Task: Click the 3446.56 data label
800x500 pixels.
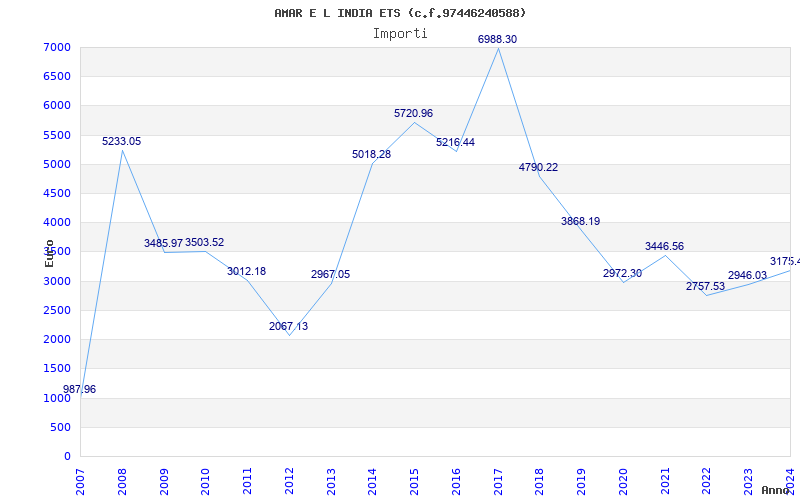Action: pyautogui.click(x=664, y=246)
